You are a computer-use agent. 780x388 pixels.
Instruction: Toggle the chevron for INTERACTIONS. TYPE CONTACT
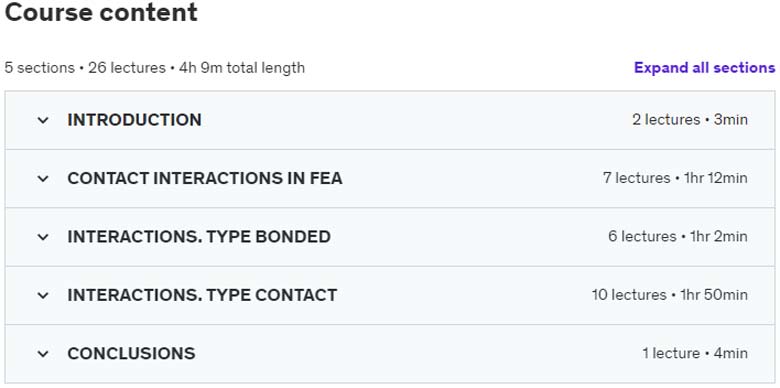click(x=43, y=295)
